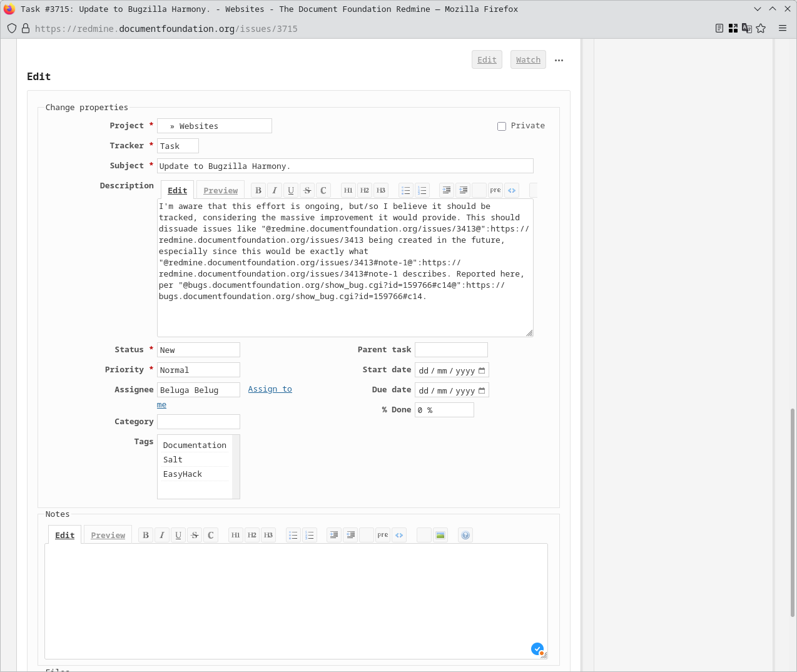Image resolution: width=797 pixels, height=672 pixels.
Task: Apply underline in Notes toolbar
Action: tap(178, 535)
